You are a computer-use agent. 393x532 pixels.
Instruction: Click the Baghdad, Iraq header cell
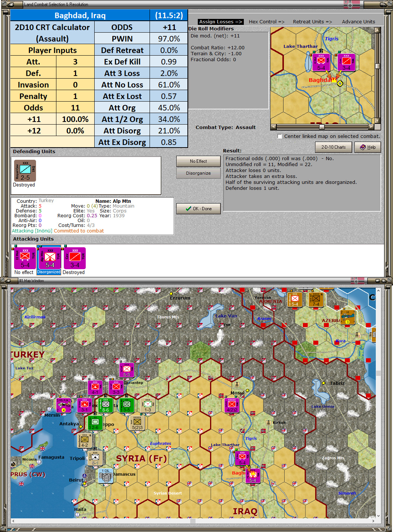(80, 16)
